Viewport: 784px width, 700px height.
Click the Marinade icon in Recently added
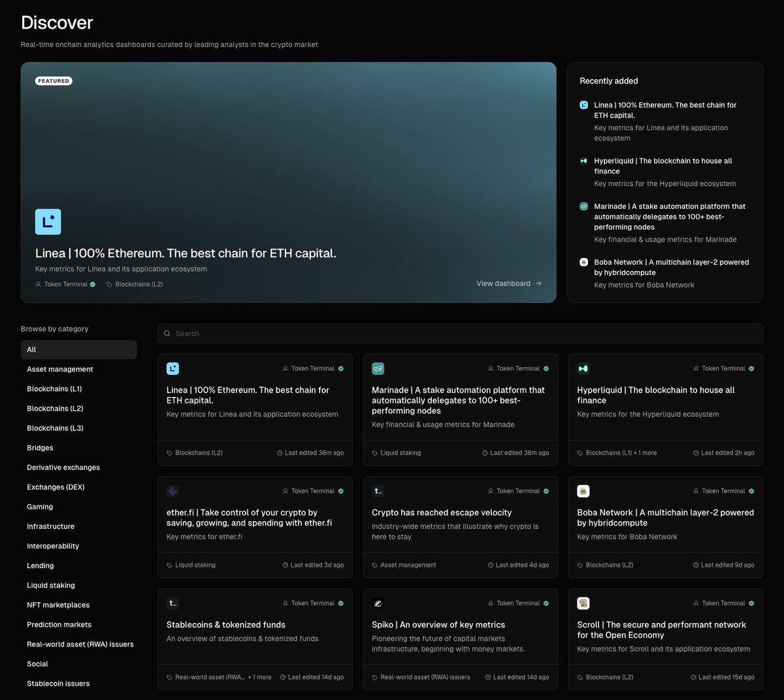(584, 206)
